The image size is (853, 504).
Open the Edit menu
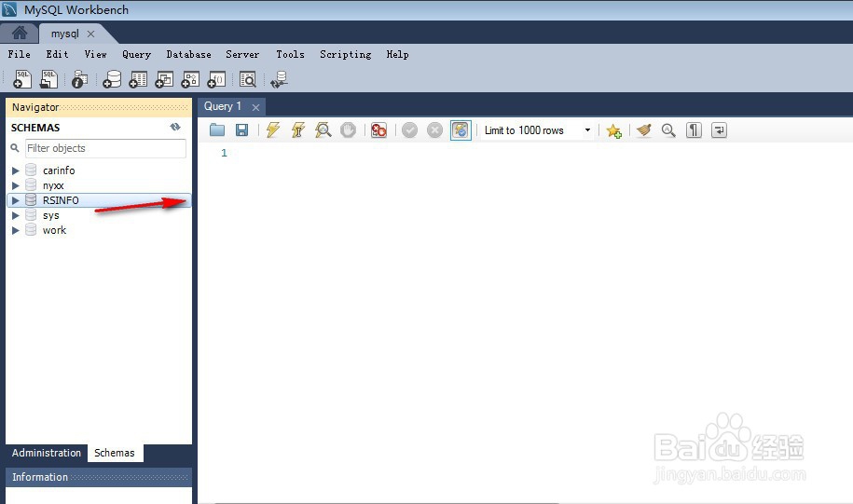tap(57, 54)
